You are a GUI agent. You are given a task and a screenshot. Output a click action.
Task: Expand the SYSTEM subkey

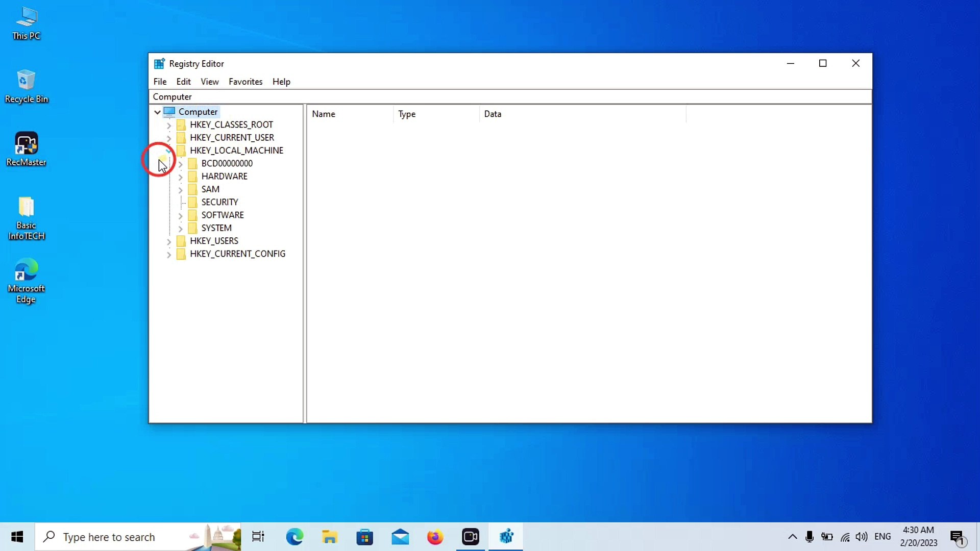click(180, 229)
